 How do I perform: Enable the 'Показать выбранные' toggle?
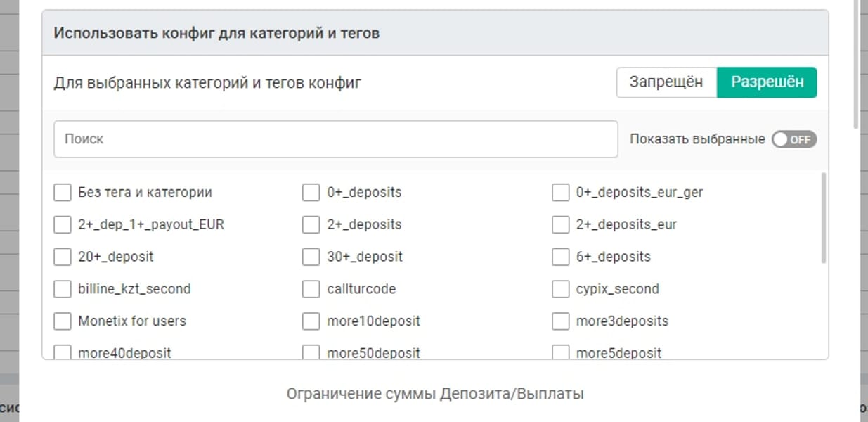[795, 140]
